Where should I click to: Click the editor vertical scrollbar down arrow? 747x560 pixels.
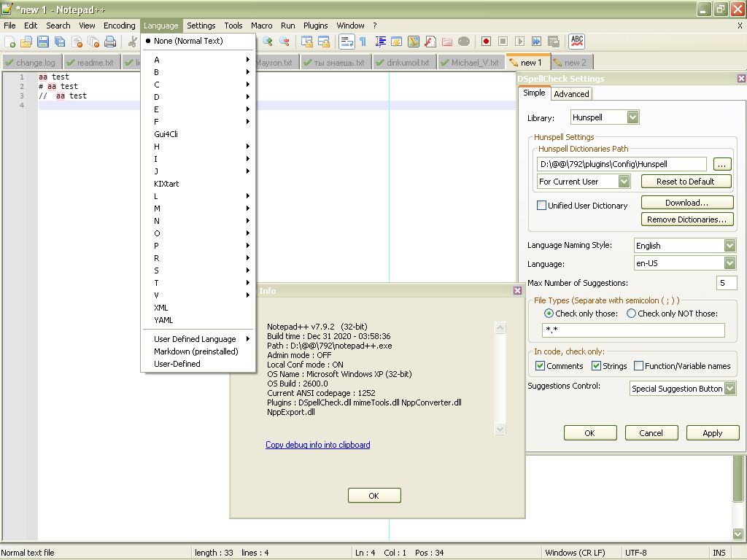coord(738,534)
